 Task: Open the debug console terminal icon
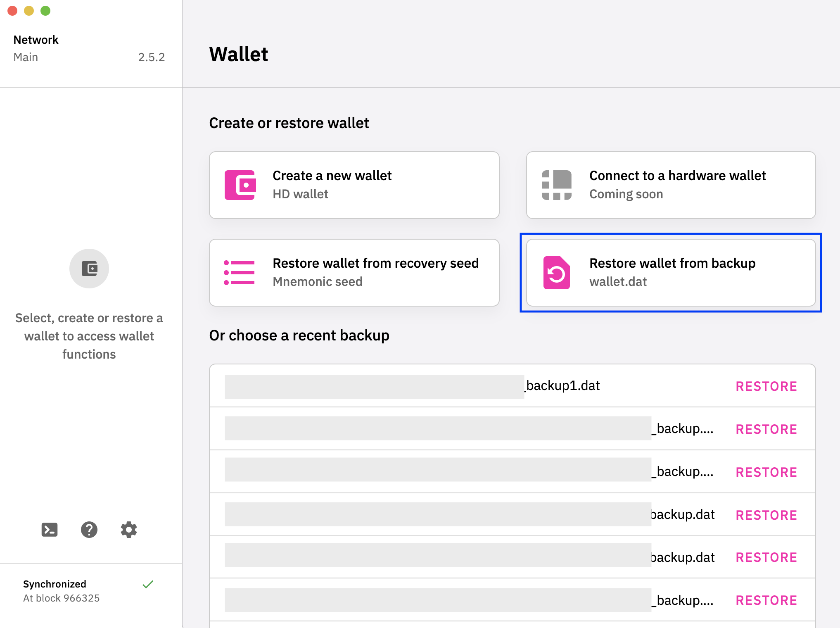[50, 529]
